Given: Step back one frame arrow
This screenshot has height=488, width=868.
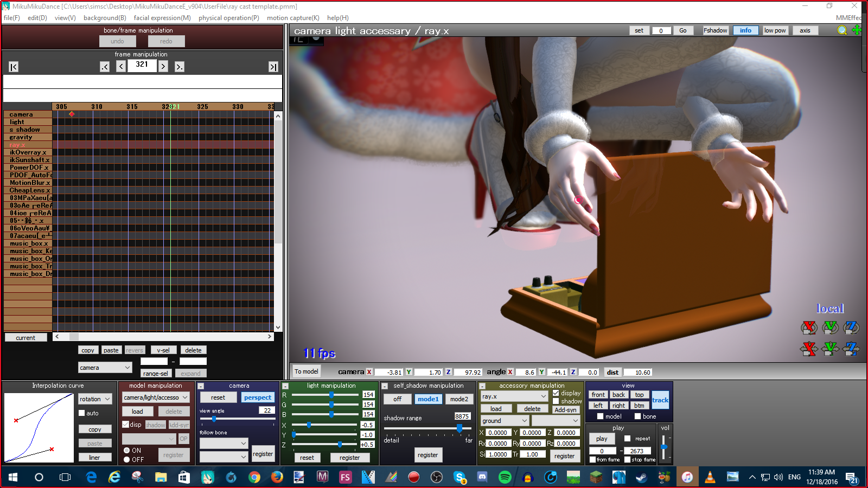Looking at the screenshot, I should [121, 67].
